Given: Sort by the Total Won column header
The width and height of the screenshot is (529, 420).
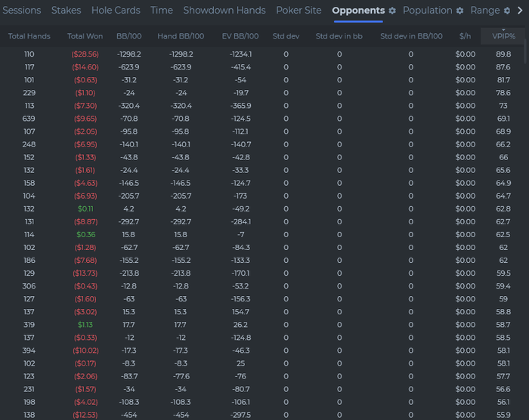Looking at the screenshot, I should click(85, 36).
